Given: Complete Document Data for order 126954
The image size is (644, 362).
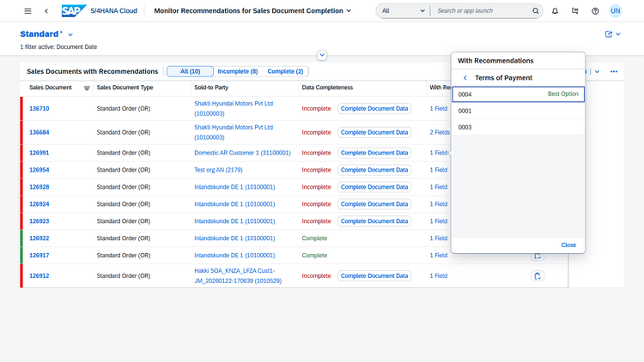Looking at the screenshot, I should 374,170.
